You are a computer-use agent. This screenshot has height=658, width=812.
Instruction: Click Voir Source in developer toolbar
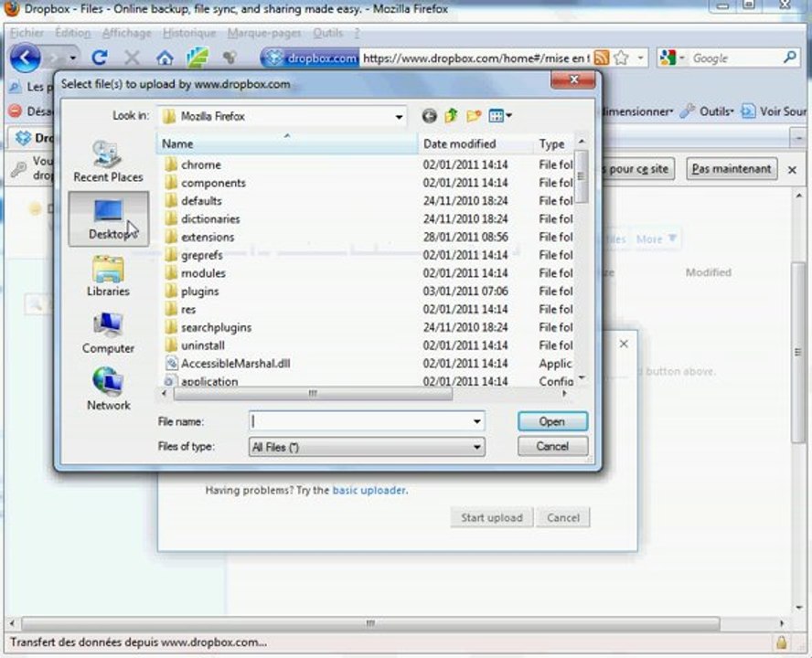click(x=775, y=111)
